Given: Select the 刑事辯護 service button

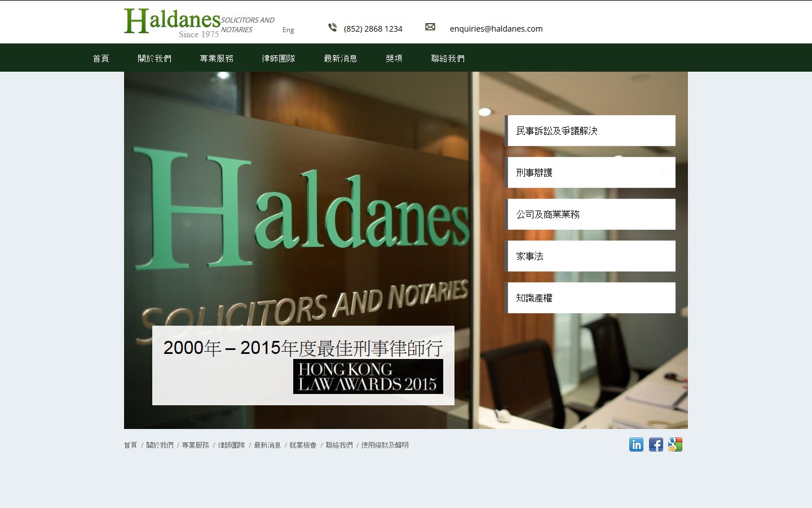Looking at the screenshot, I should (x=590, y=172).
